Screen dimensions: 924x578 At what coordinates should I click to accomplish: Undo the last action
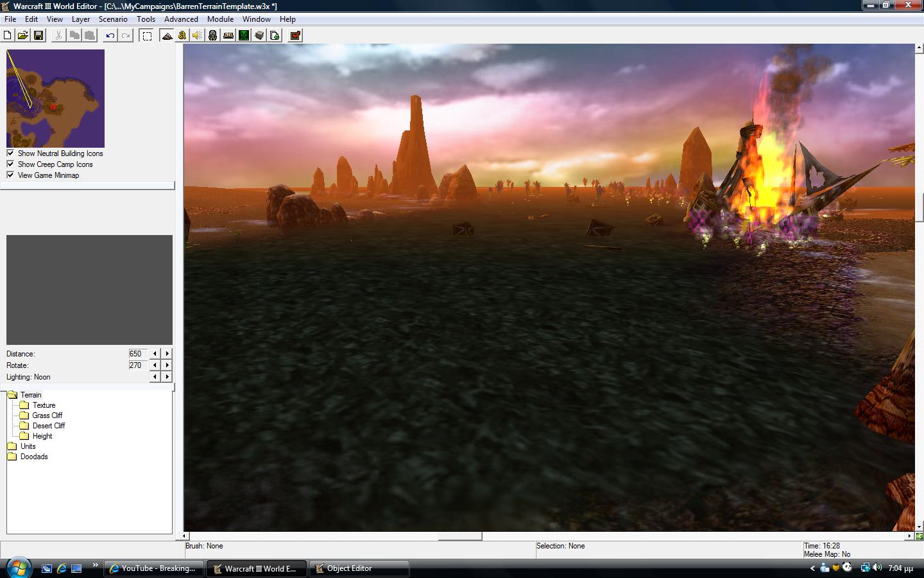point(110,35)
